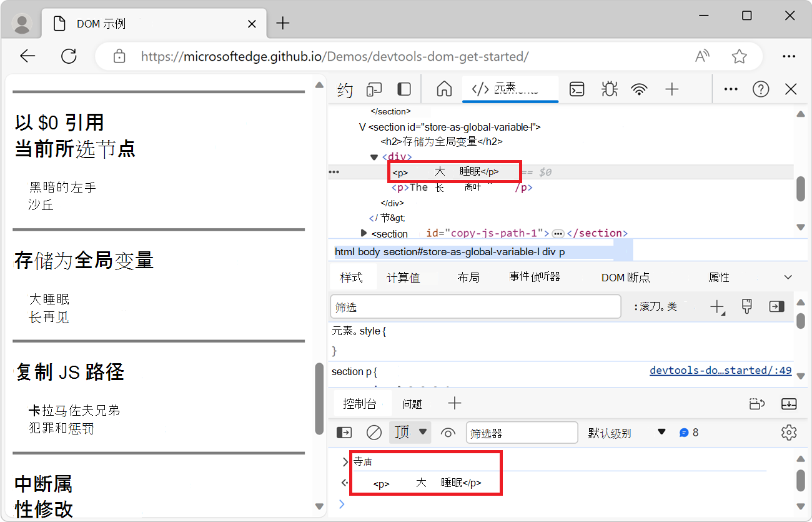Add page to favorites star icon
Viewport: 812px width, 522px height.
tap(740, 56)
